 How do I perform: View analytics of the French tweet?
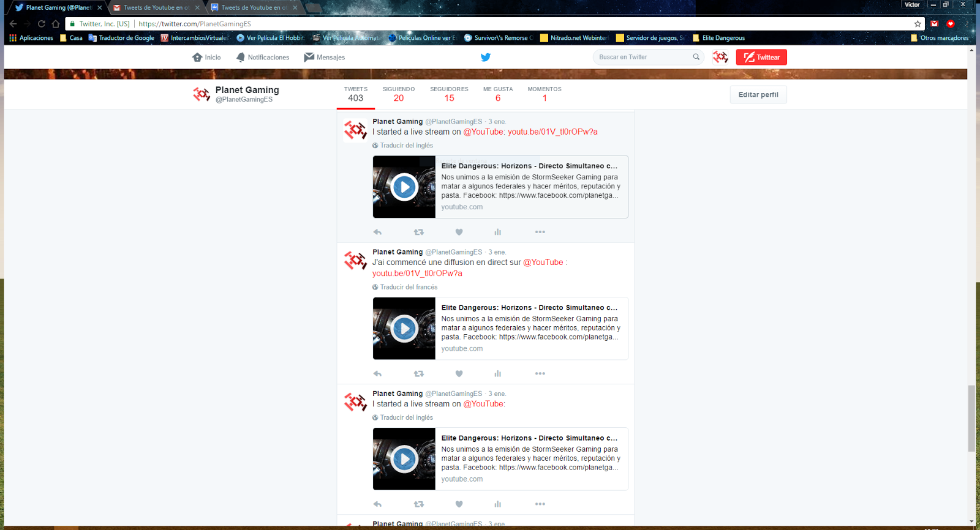click(x=498, y=373)
